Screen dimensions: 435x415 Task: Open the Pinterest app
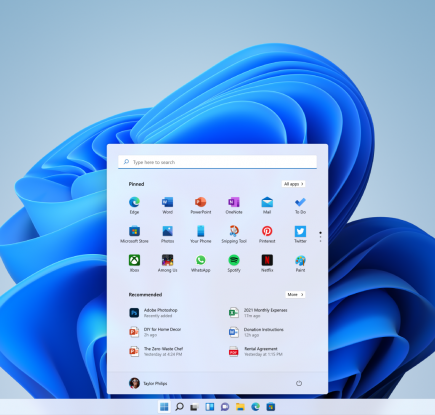(x=267, y=234)
